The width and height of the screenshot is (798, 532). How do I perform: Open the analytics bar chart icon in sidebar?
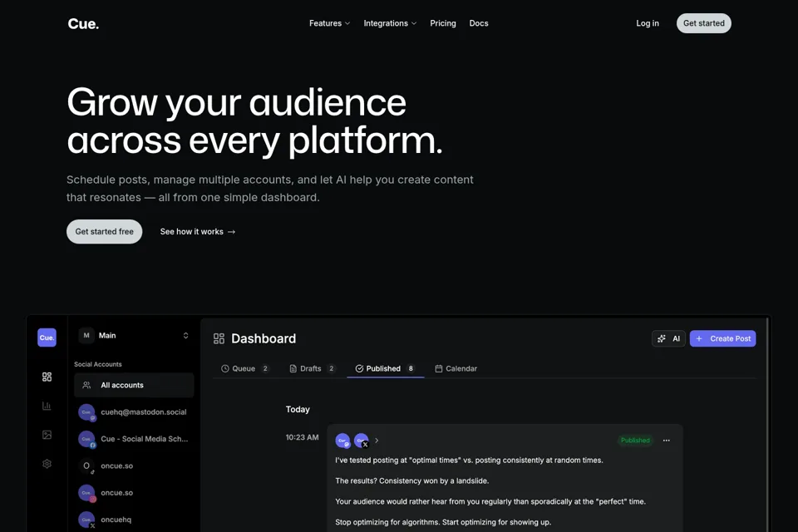[x=47, y=406]
